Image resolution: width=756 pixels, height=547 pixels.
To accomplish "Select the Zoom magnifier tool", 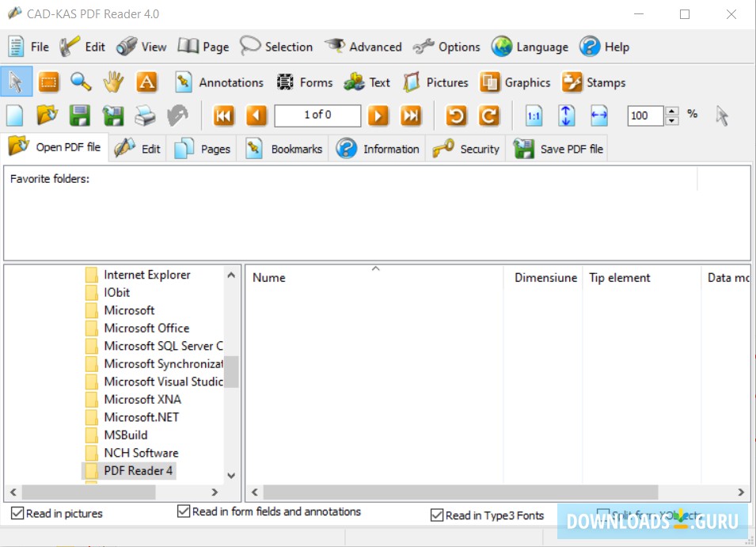I will pos(82,82).
